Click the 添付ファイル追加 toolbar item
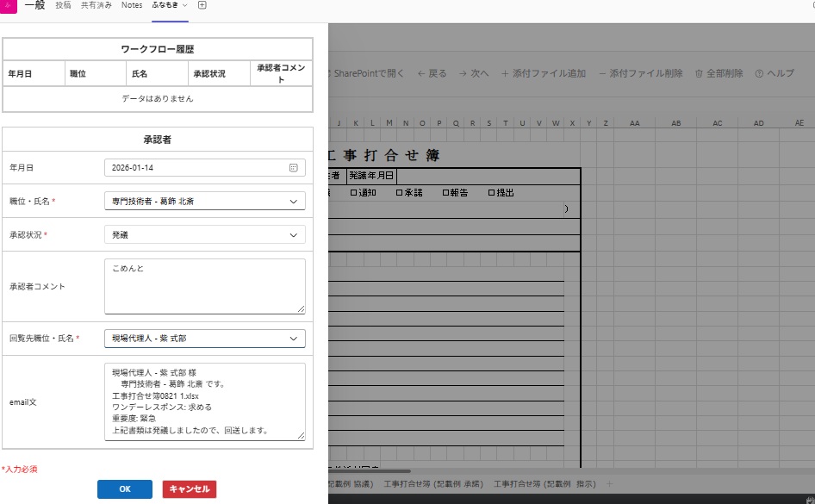The image size is (815, 504). tap(543, 74)
